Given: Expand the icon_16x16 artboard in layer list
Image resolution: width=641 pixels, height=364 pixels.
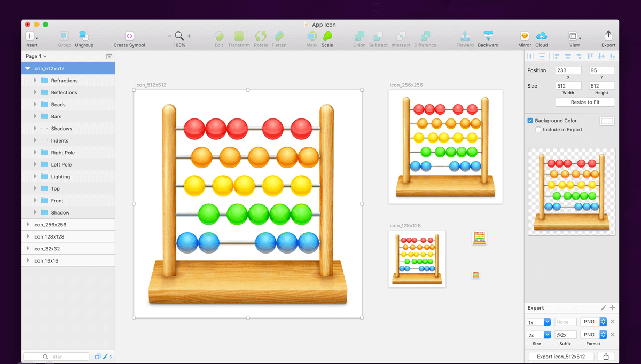Looking at the screenshot, I should (28, 260).
